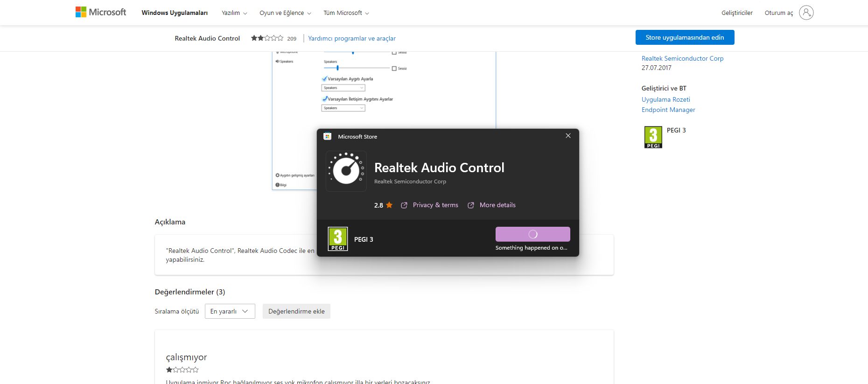
Task: Click the 209 ratings count
Action: click(292, 39)
